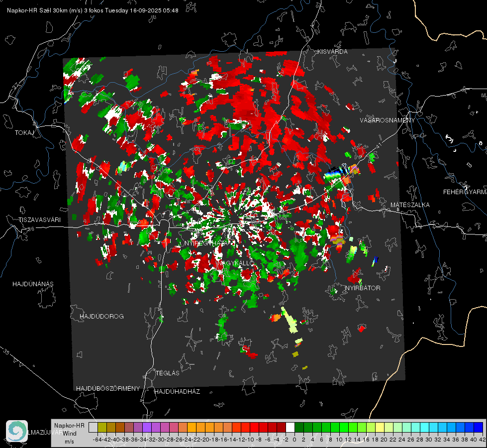
Task: Click the TISZAVASVÁRI label
Action: pos(39,220)
